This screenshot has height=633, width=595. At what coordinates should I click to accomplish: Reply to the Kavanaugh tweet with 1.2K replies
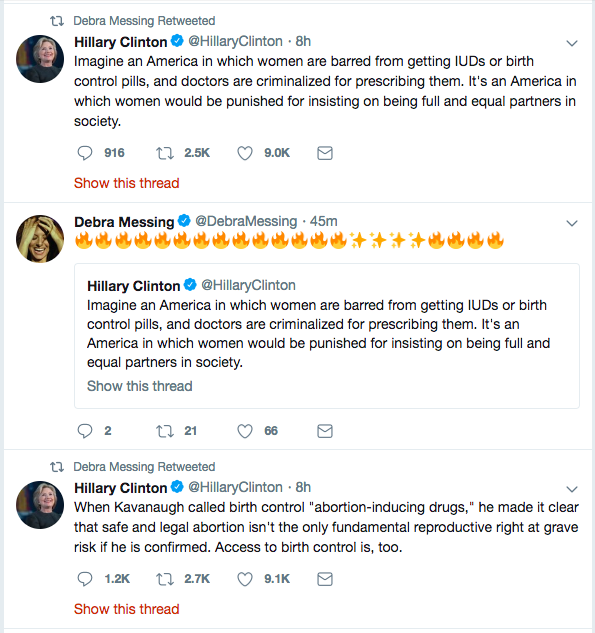(x=85, y=579)
